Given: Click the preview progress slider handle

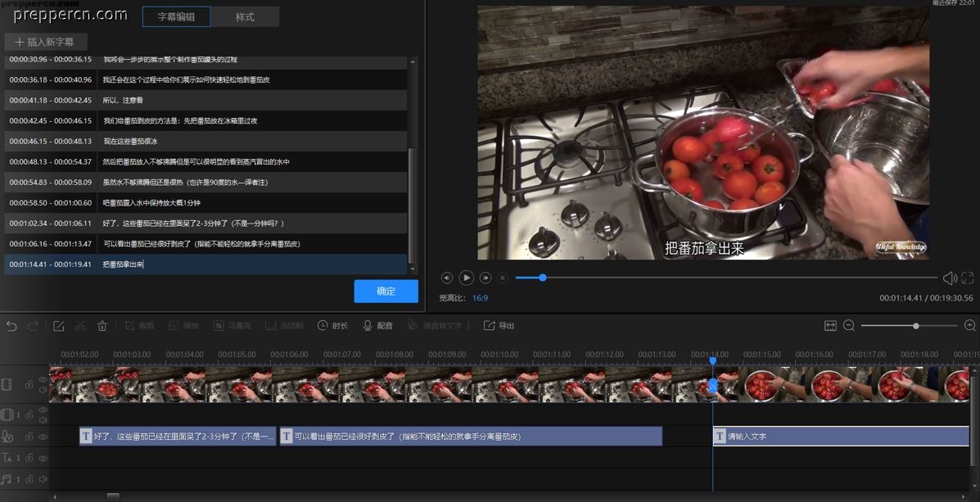Looking at the screenshot, I should pyautogui.click(x=543, y=278).
